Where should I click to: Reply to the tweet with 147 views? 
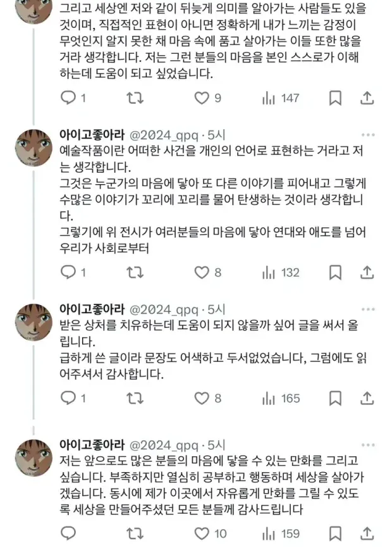pos(68,98)
